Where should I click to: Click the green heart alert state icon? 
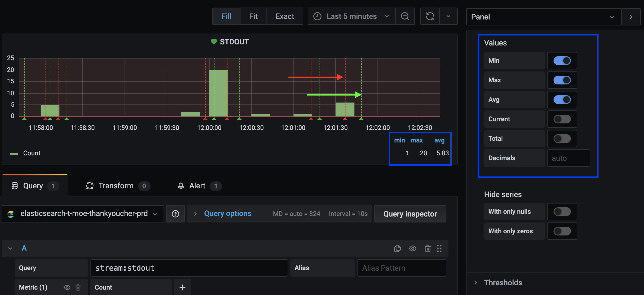point(214,42)
